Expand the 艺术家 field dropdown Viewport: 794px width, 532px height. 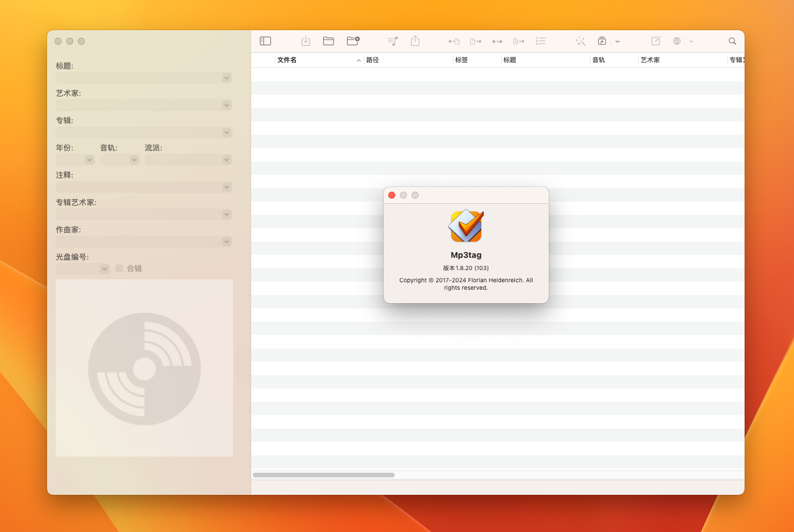(227, 105)
